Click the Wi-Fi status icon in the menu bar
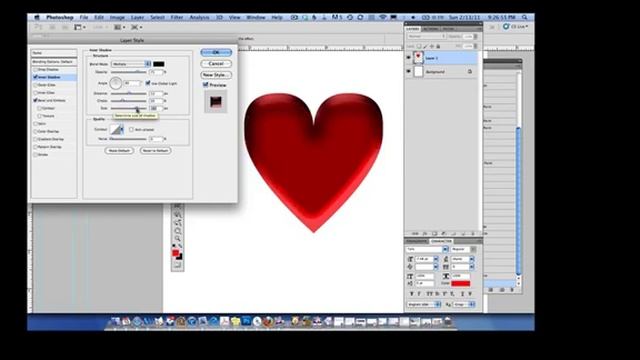640x360 pixels. pyautogui.click(x=382, y=18)
